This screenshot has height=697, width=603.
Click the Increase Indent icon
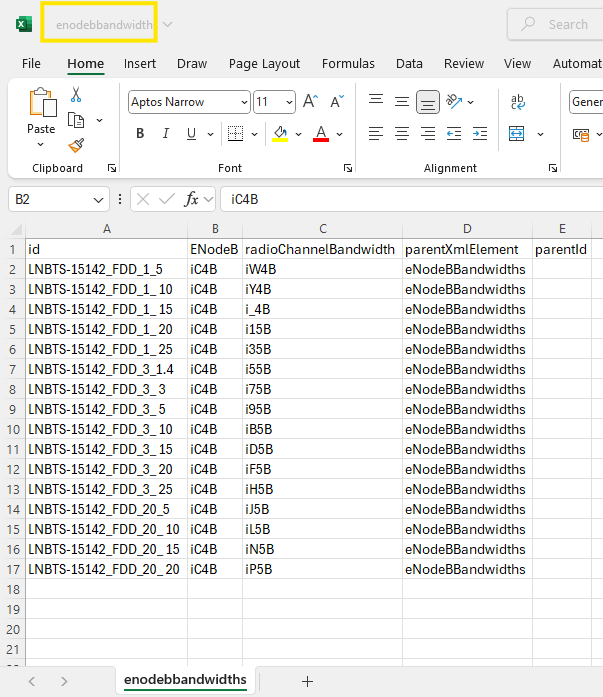coord(480,134)
